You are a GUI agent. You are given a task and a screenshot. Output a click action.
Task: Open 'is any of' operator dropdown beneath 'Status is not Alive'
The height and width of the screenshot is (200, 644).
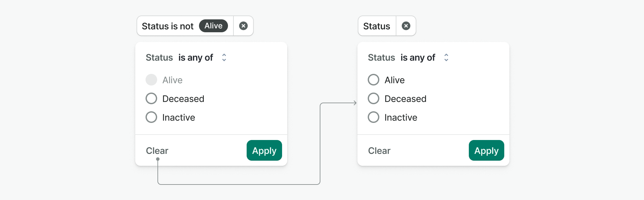tap(196, 57)
